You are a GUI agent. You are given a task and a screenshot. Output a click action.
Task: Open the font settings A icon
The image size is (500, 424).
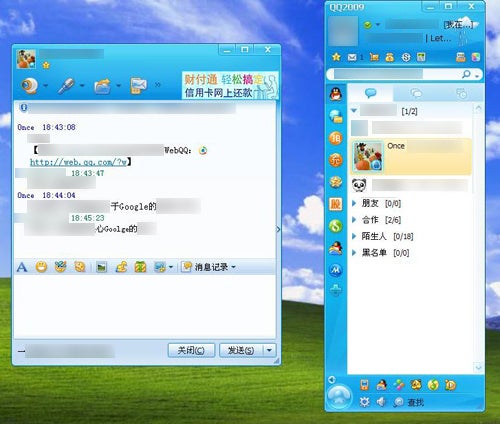click(x=22, y=267)
